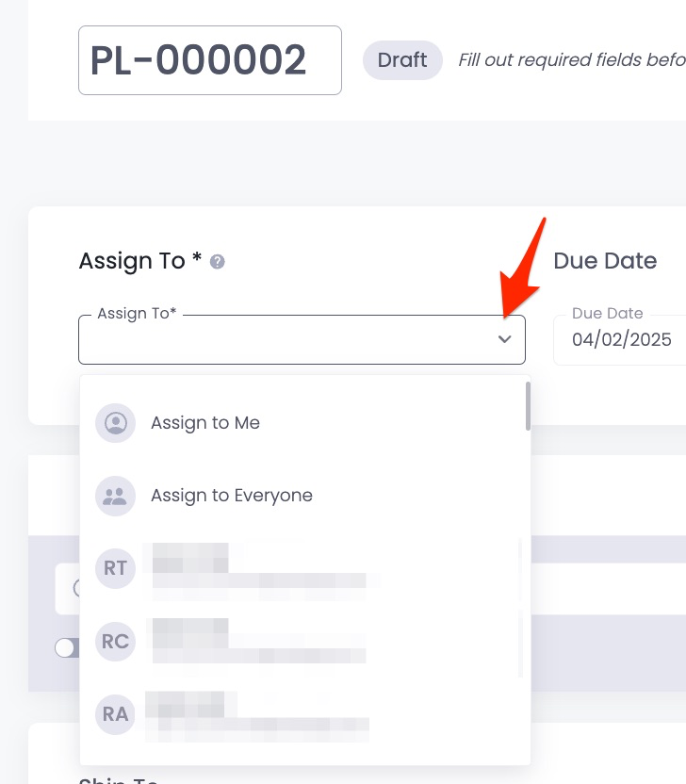Toggle the switch behind the dropdown's left edge
Viewport: 686px width, 784px height.
(x=67, y=647)
